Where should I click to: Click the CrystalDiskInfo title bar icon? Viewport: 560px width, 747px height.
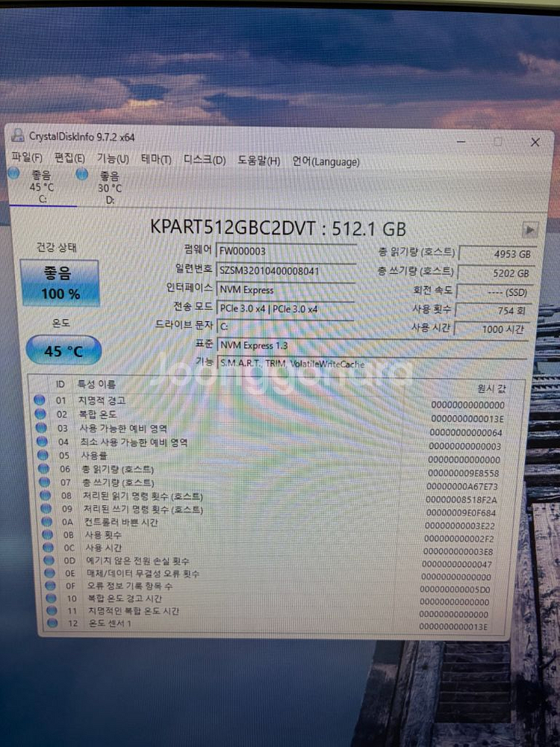[x=18, y=136]
